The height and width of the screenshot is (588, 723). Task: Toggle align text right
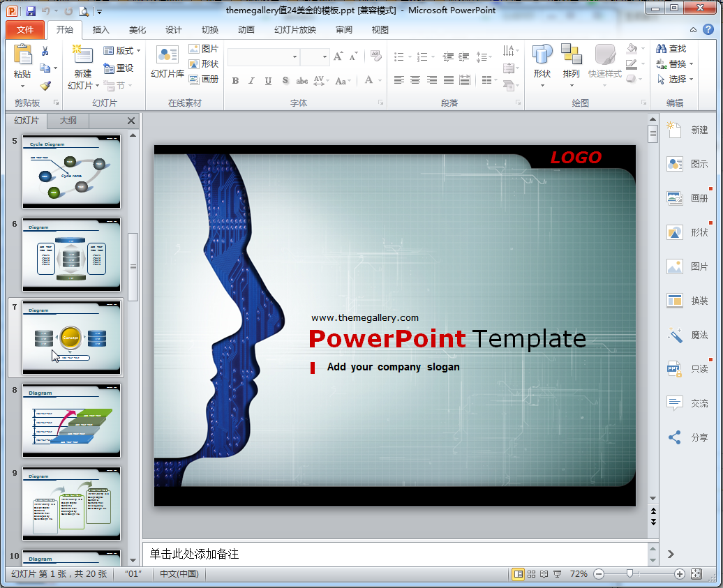pos(432,80)
